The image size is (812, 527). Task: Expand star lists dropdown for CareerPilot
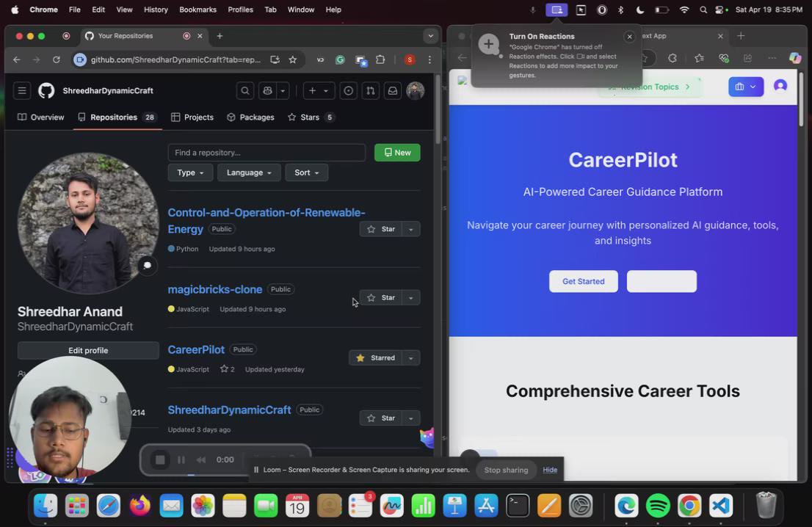(x=410, y=357)
